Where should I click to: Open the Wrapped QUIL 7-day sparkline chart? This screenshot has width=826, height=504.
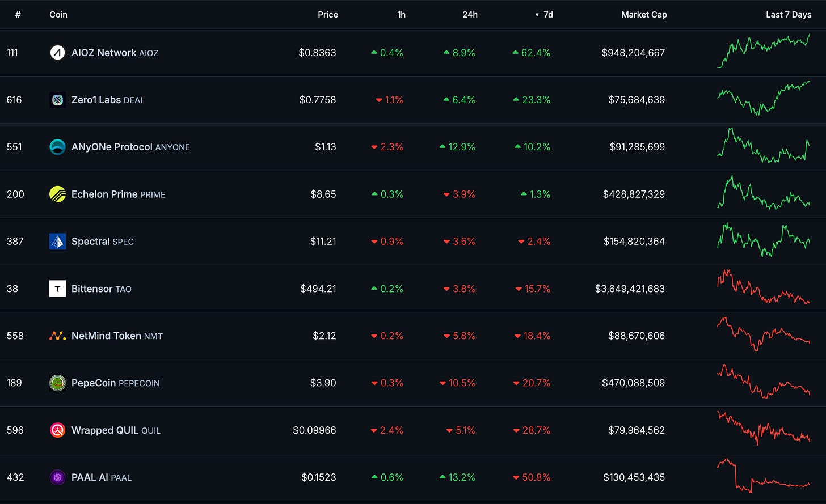point(764,428)
